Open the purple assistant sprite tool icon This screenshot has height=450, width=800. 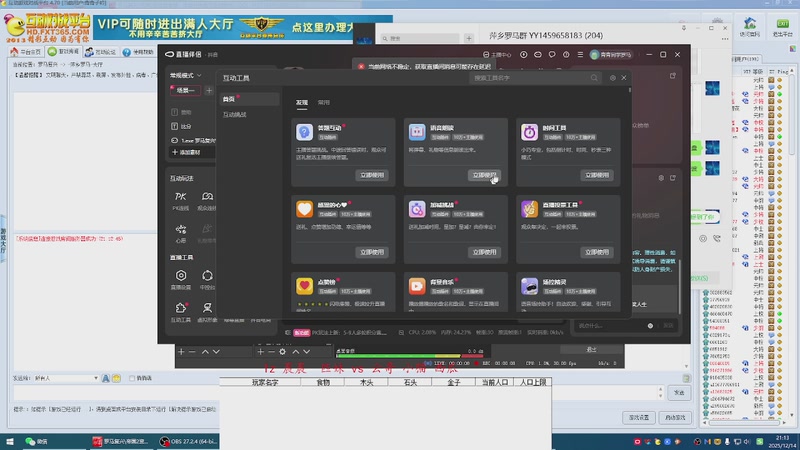coord(529,286)
